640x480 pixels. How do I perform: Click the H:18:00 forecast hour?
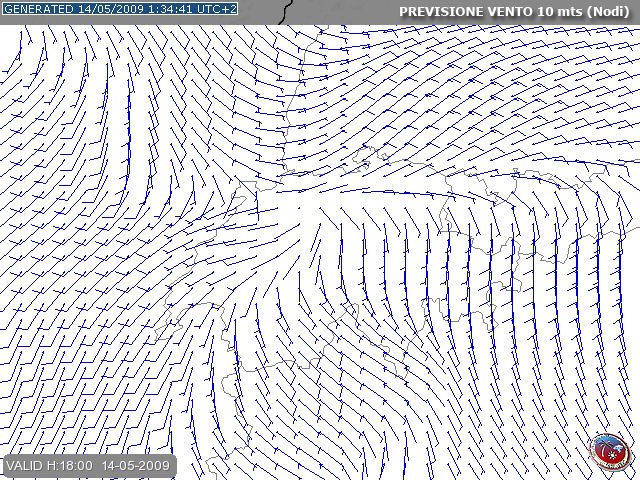(x=70, y=466)
